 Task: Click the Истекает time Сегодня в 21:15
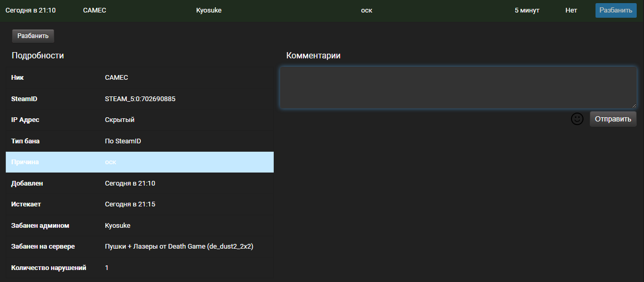point(130,204)
